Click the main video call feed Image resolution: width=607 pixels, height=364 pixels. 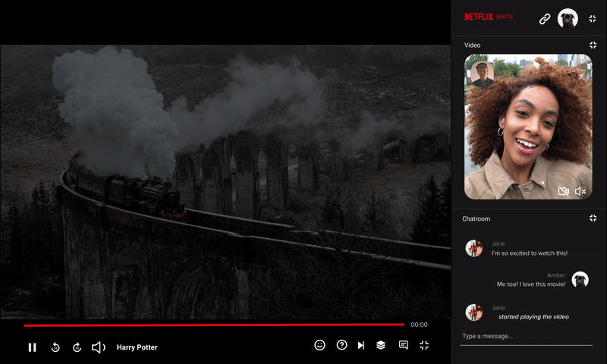click(528, 127)
